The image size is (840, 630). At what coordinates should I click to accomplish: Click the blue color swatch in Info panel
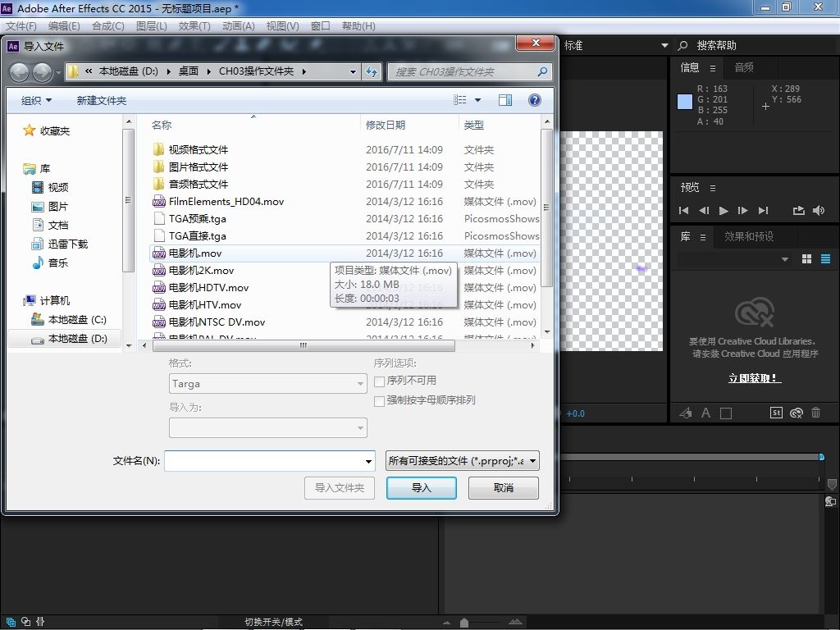click(685, 102)
